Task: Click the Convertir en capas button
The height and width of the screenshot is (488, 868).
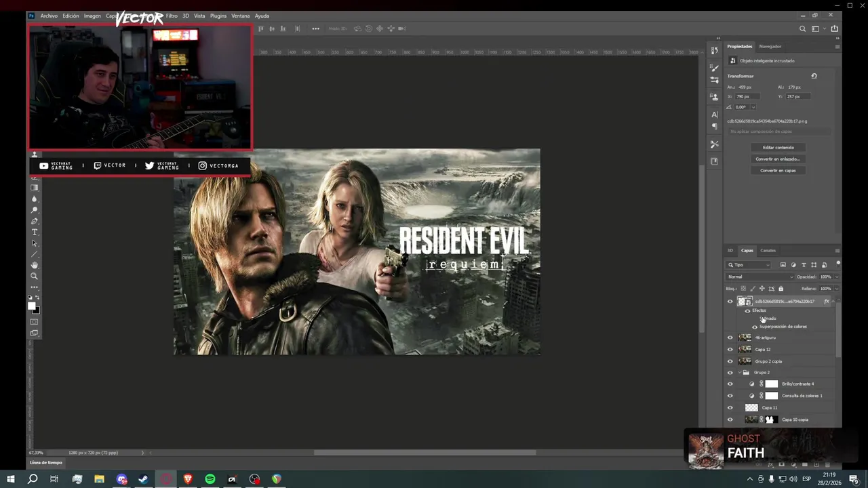Action: (778, 171)
